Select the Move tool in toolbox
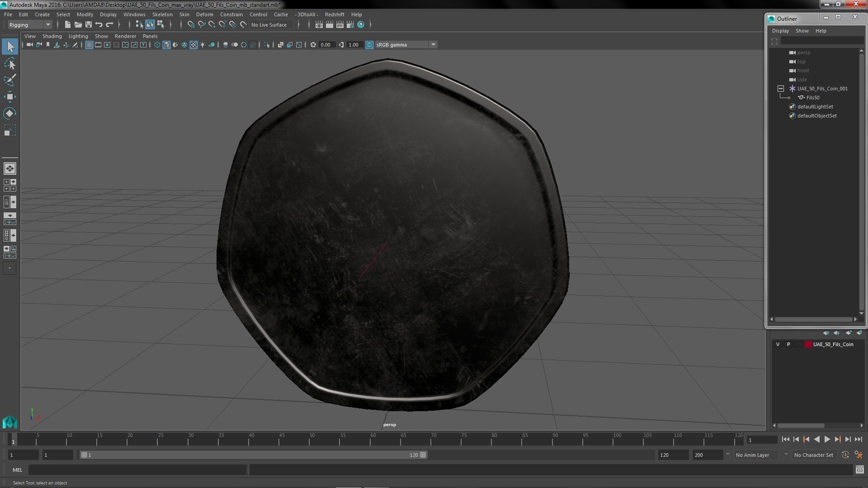The height and width of the screenshot is (488, 868). point(9,97)
